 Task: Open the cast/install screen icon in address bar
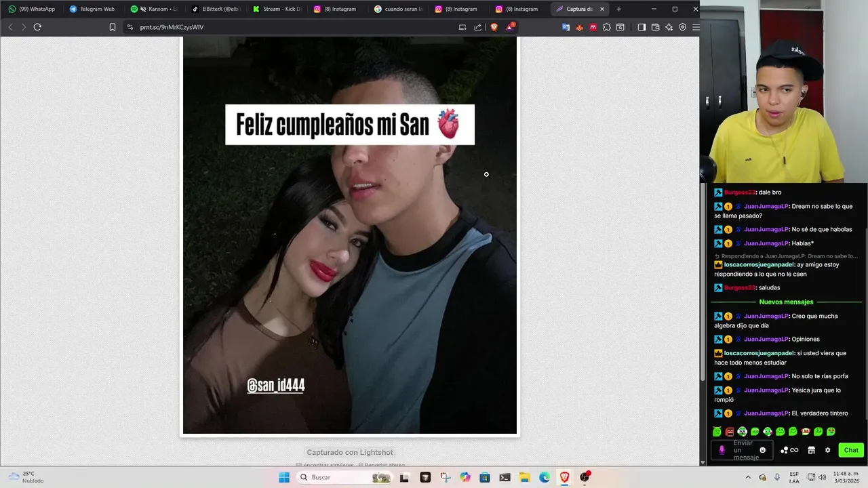(x=462, y=27)
